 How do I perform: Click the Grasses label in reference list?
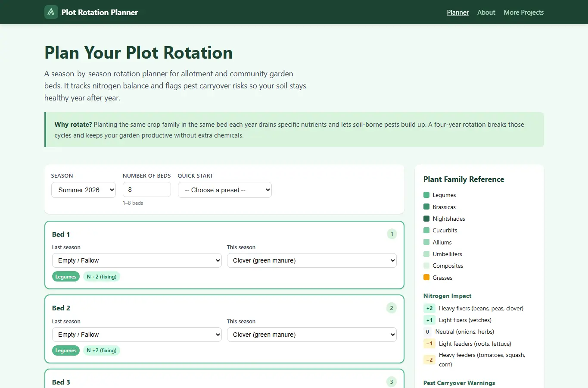(442, 278)
